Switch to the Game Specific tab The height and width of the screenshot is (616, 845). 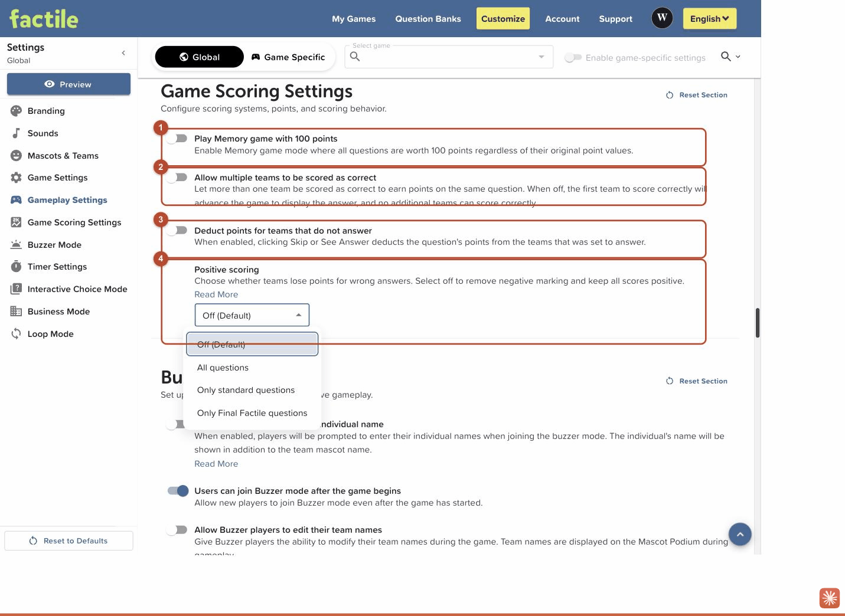[x=288, y=57]
